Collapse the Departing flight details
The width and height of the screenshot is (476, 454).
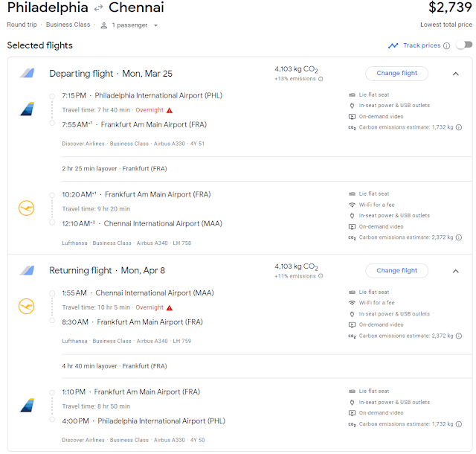tap(455, 74)
